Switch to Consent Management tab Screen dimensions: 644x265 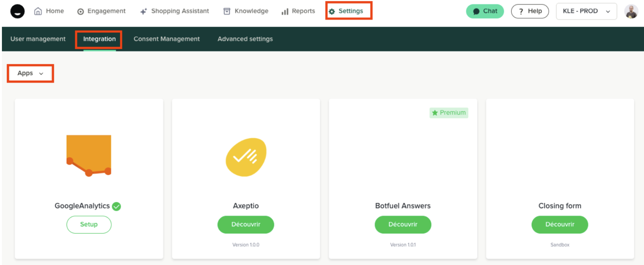(x=166, y=39)
